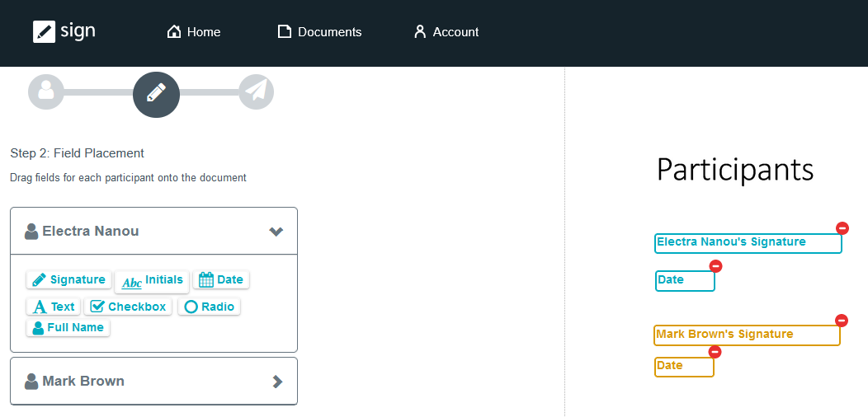Open the Home page

point(194,32)
